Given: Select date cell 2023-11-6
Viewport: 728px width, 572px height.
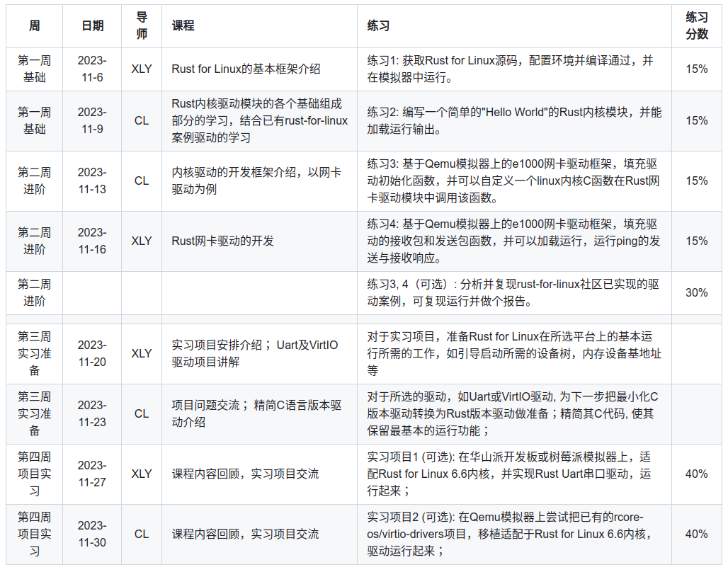Looking at the screenshot, I should pyautogui.click(x=92, y=69).
